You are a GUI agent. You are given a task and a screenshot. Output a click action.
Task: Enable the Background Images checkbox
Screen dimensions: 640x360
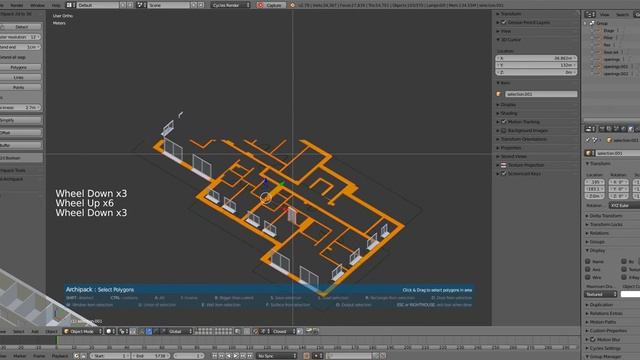click(504, 131)
